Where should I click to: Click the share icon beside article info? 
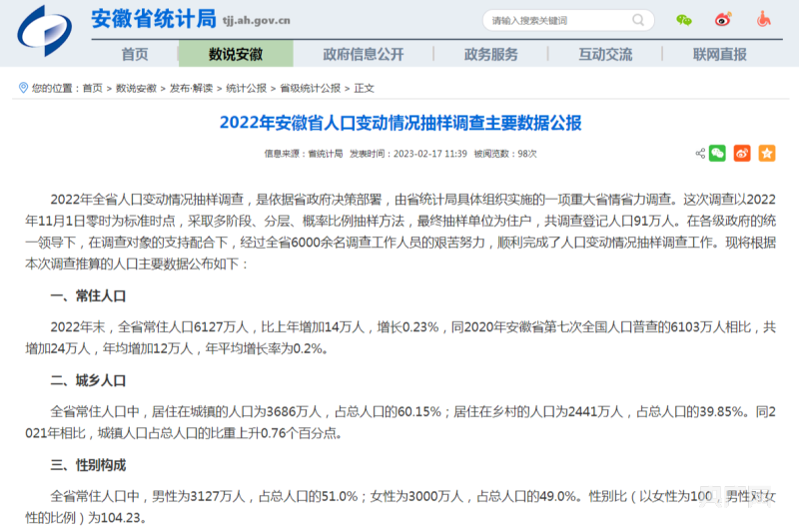pos(700,154)
